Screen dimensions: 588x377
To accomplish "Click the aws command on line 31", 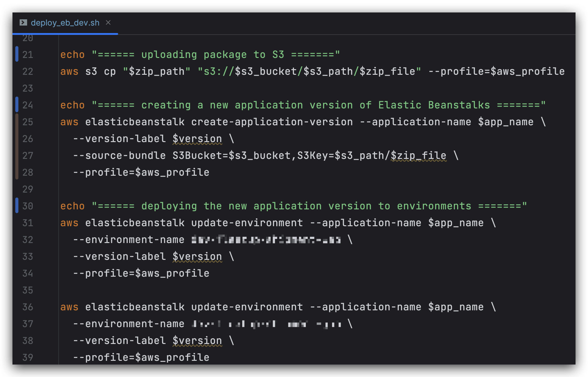I will pos(69,223).
